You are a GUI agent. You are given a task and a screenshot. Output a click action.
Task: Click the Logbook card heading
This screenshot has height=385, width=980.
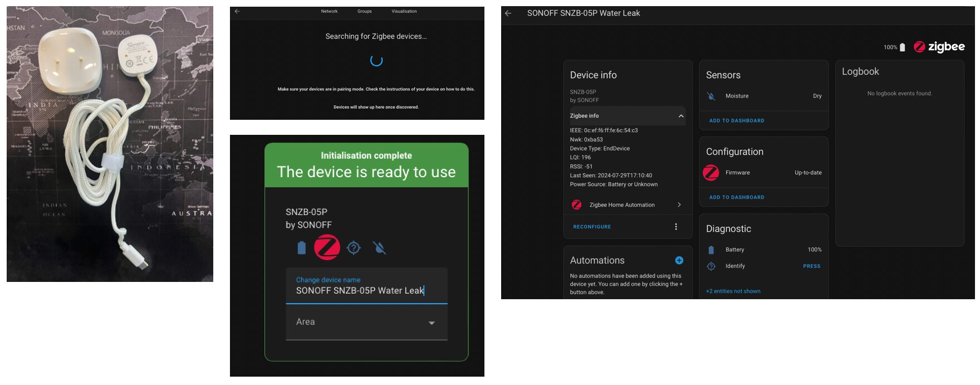coord(860,71)
